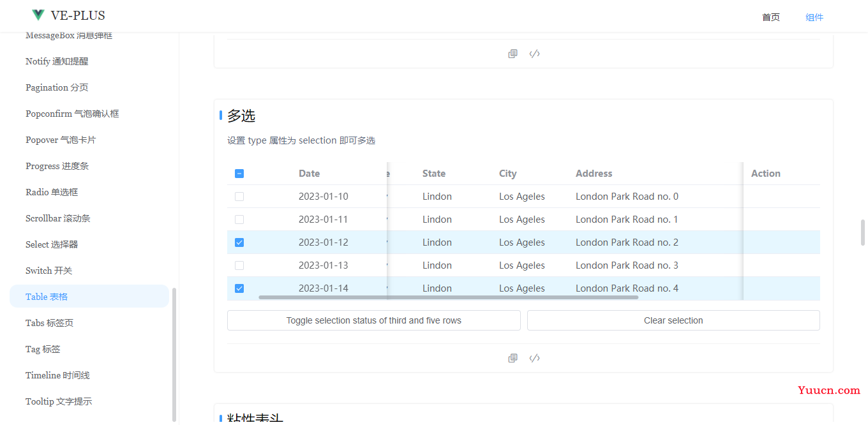Click the 2023-01-10 date cell
This screenshot has width=868, height=425.
(x=324, y=197)
